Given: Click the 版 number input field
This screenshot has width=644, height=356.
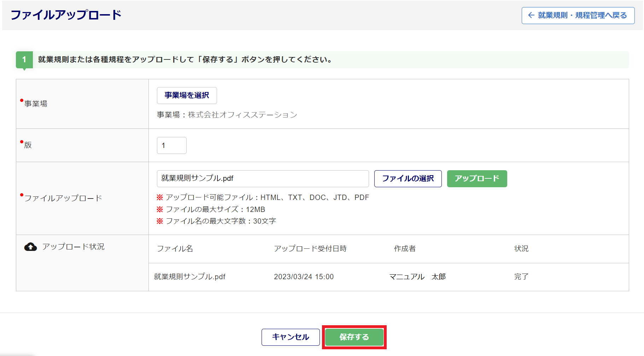Looking at the screenshot, I should pos(171,145).
